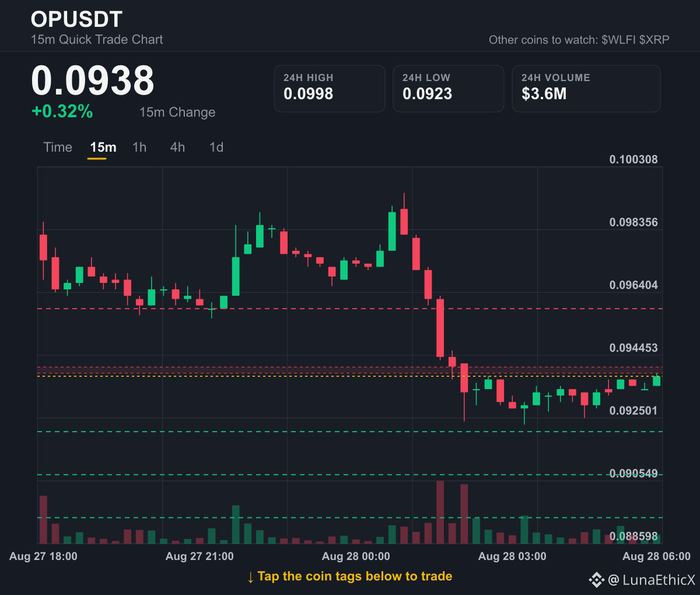Screen dimensions: 700x595
Task: Switch to the 1d interval tab
Action: pyautogui.click(x=216, y=147)
